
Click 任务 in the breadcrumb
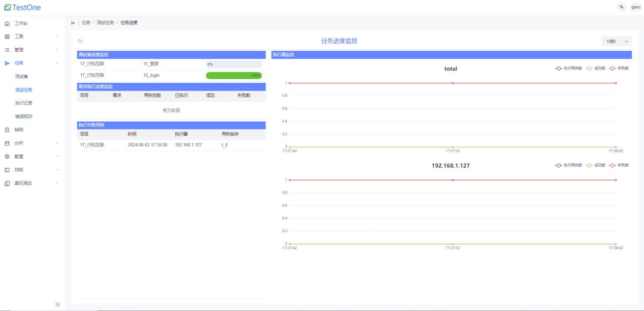(x=86, y=23)
